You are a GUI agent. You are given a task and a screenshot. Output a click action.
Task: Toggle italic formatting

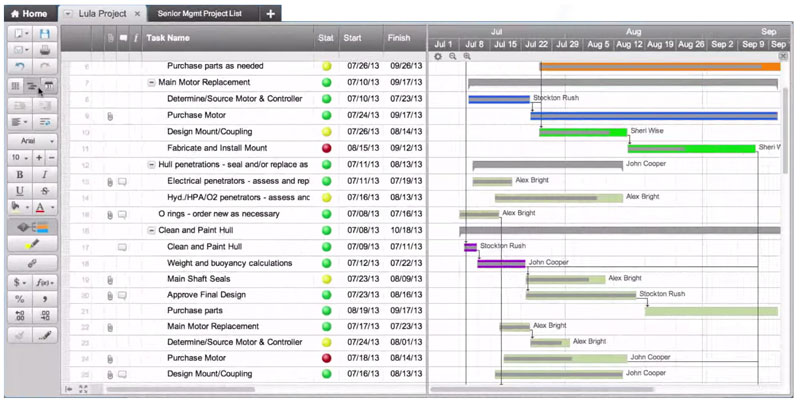coord(45,174)
